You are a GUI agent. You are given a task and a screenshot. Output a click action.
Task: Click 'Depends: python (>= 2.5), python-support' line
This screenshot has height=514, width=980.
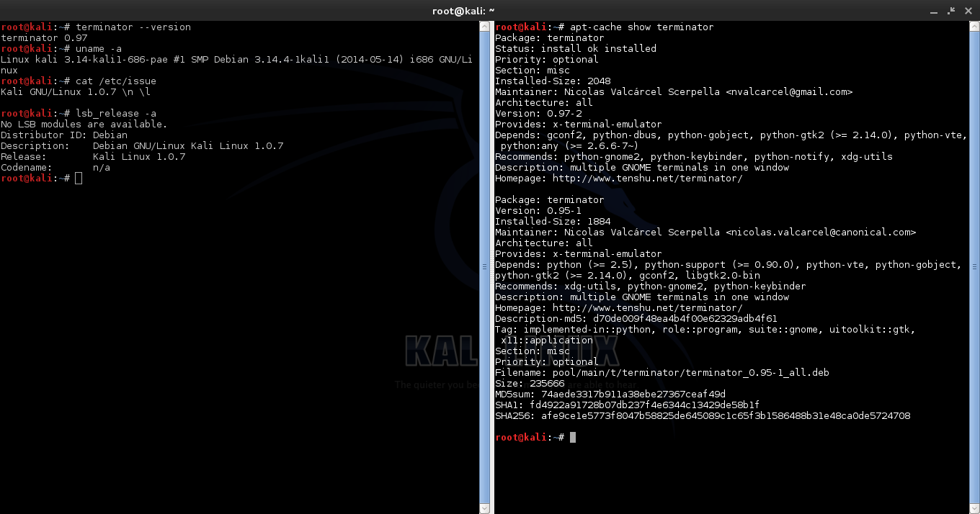(x=729, y=265)
